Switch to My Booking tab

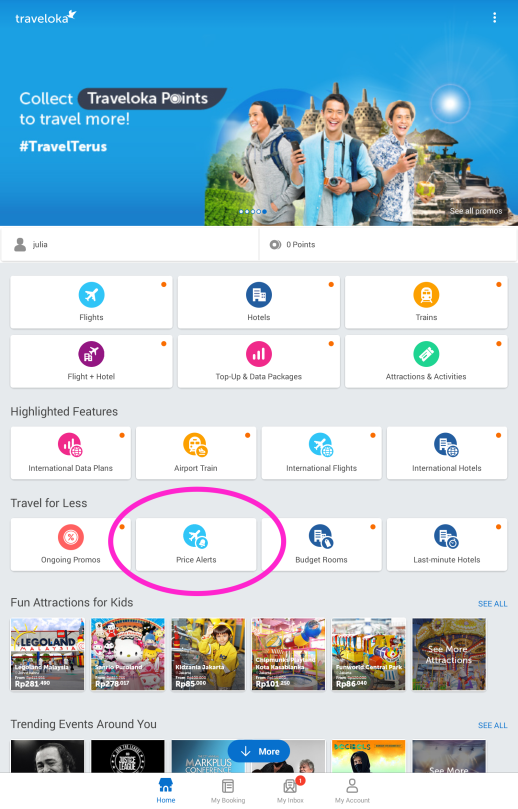[x=228, y=791]
